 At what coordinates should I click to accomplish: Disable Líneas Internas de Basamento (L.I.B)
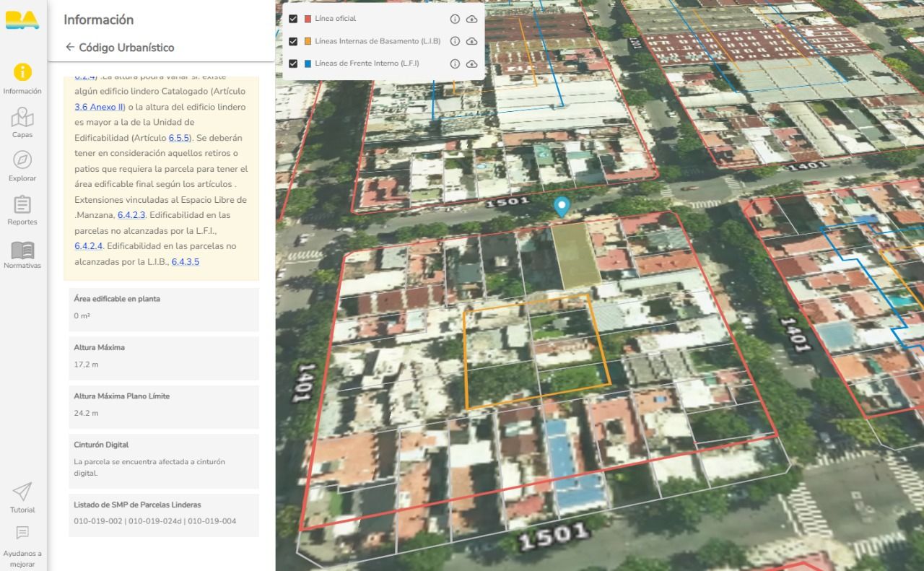point(293,41)
